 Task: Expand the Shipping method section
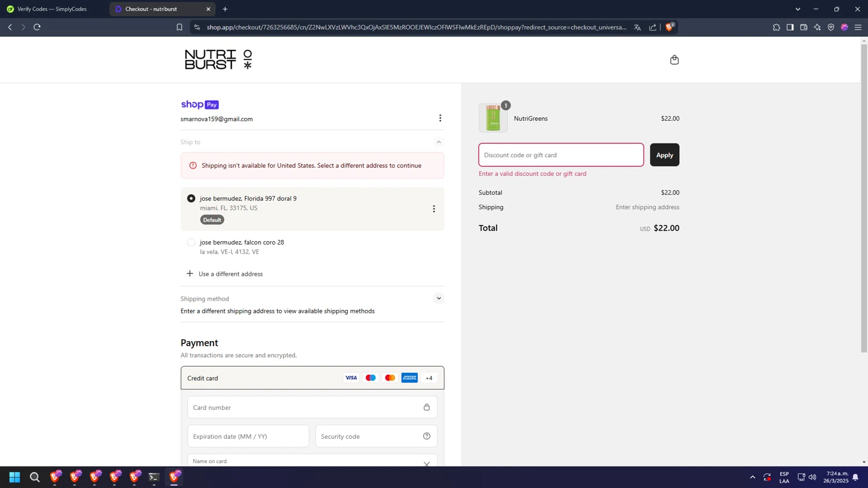[x=439, y=298]
